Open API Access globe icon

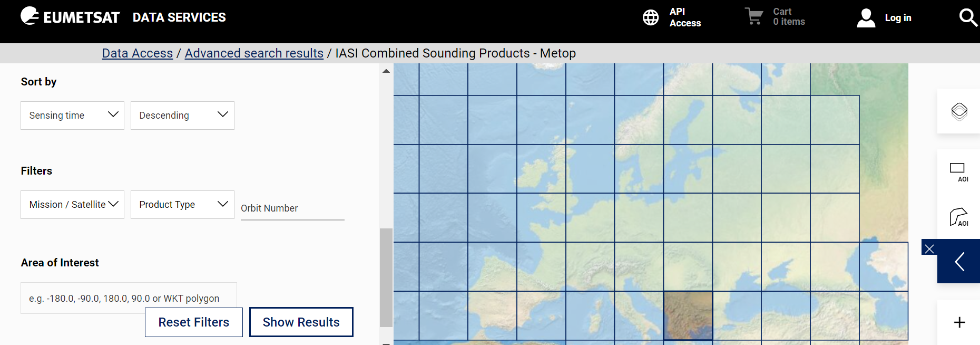point(651,17)
